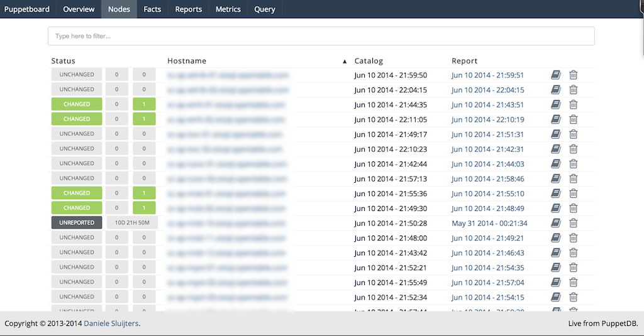Focus the 'Type here to filter' field
The width and height of the screenshot is (644, 336).
(321, 36)
